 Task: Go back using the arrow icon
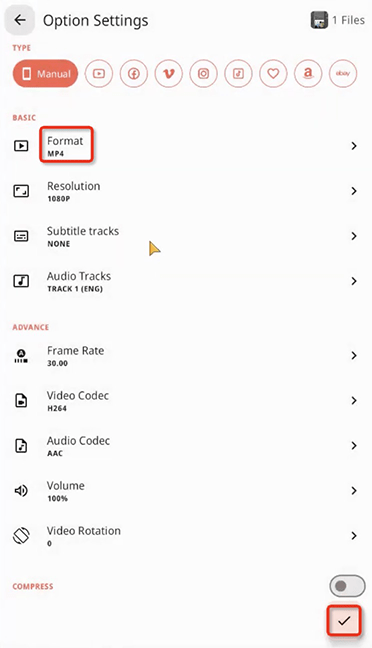[x=20, y=20]
